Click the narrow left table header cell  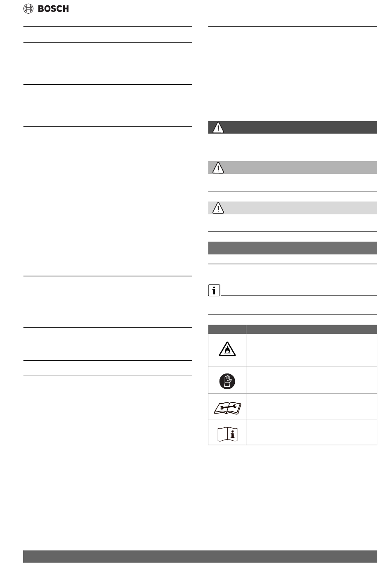[x=227, y=329]
